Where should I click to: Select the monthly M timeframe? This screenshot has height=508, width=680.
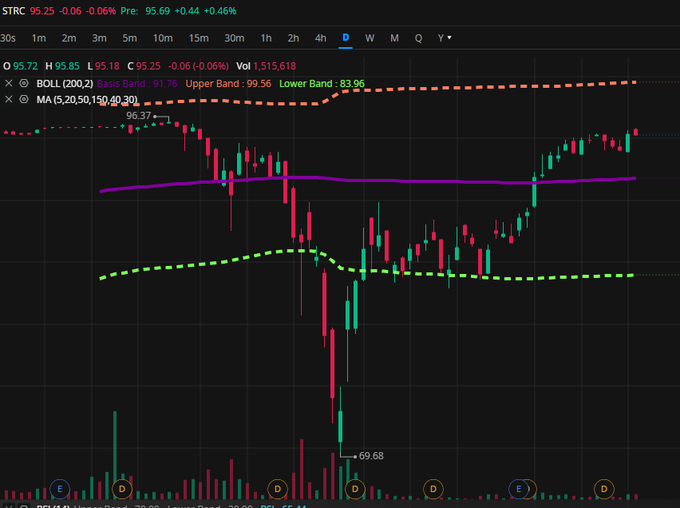click(x=394, y=38)
